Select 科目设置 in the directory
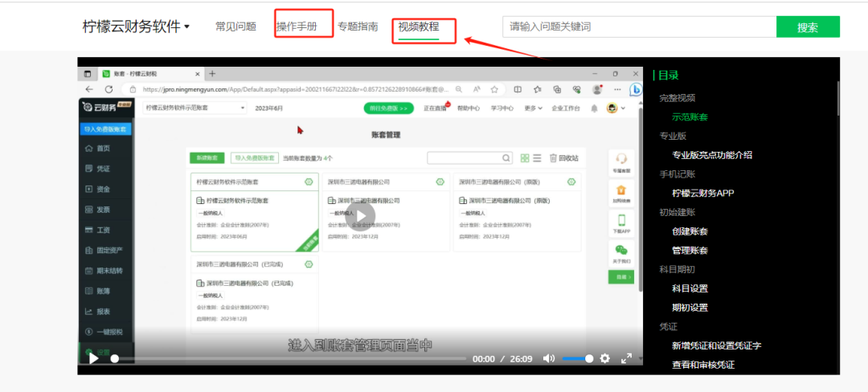 point(690,288)
